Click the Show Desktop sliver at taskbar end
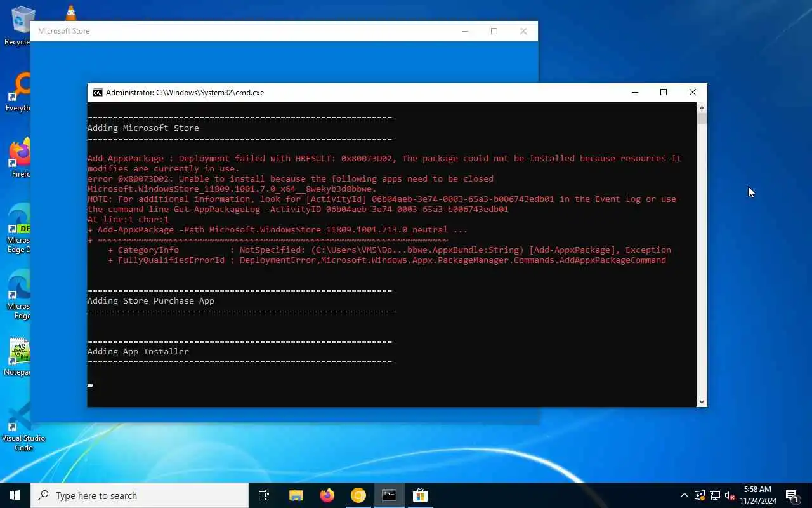The image size is (812, 508). coord(810,495)
